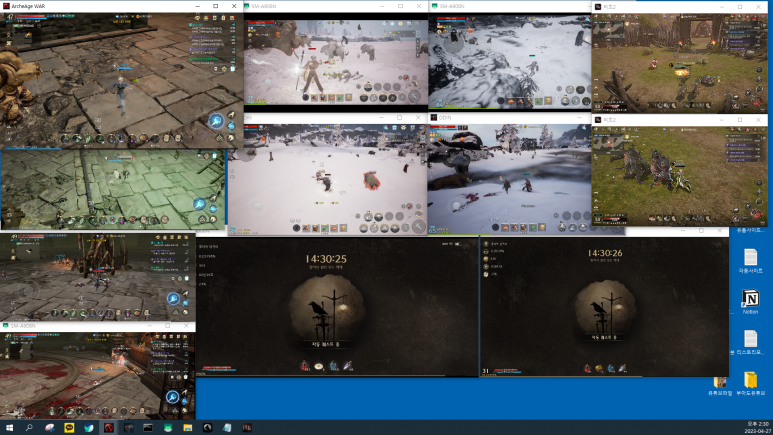Image resolution: width=773 pixels, height=435 pixels.
Task: Click the blue swirl browser taskbar icon
Action: (x=89, y=428)
